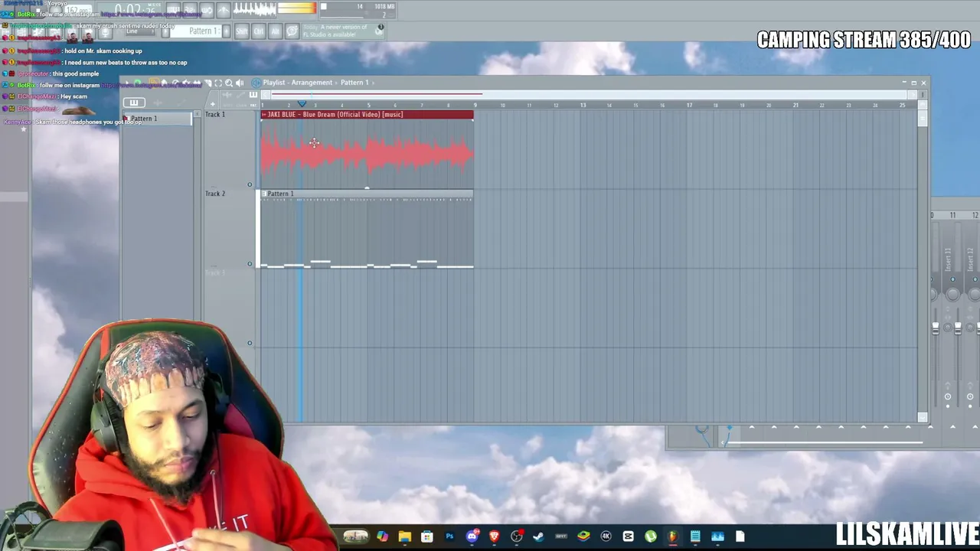Toggle the Alt modifier button

275,31
